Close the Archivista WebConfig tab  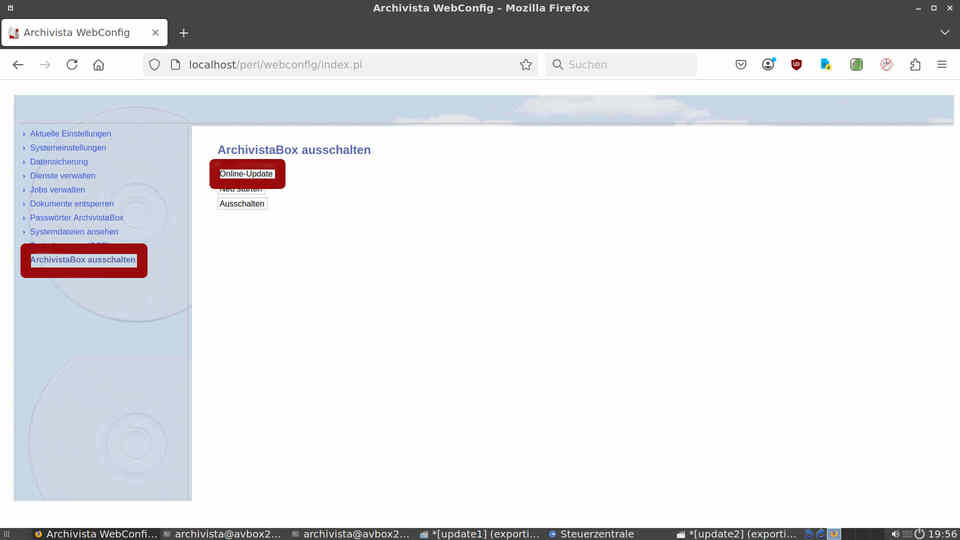[156, 32]
